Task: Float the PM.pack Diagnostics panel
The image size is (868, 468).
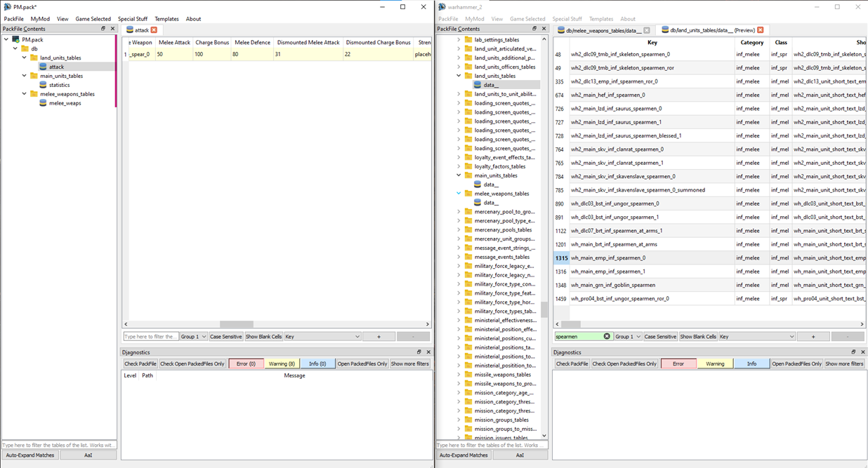Action: click(419, 352)
